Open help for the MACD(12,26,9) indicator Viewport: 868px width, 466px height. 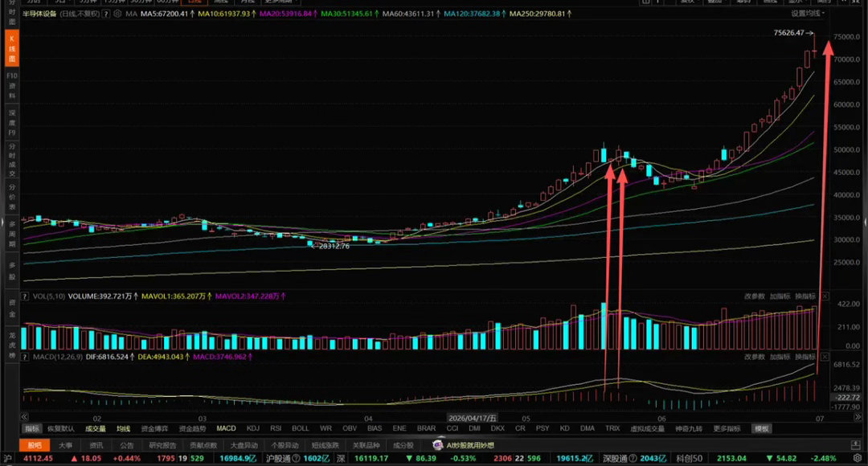(25, 357)
